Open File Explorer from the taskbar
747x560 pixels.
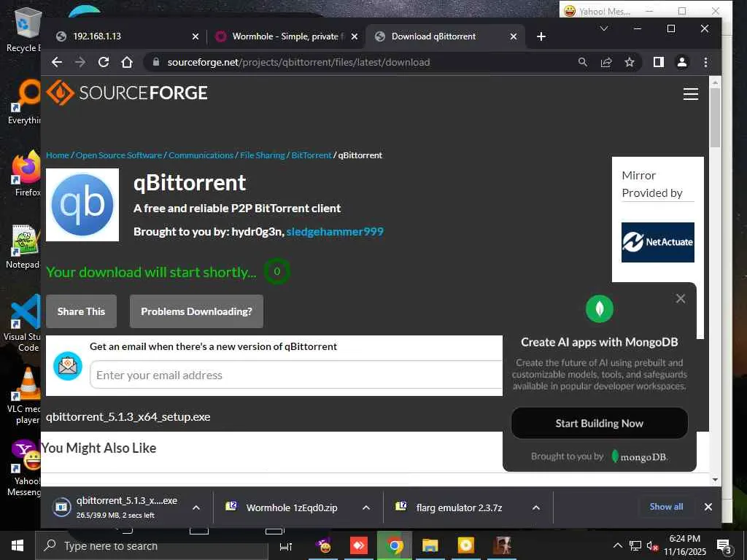pos(430,545)
